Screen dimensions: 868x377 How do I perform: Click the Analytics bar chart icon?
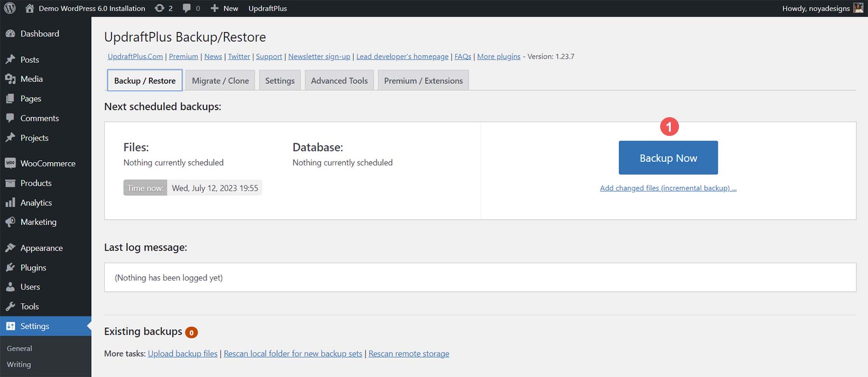(x=10, y=202)
